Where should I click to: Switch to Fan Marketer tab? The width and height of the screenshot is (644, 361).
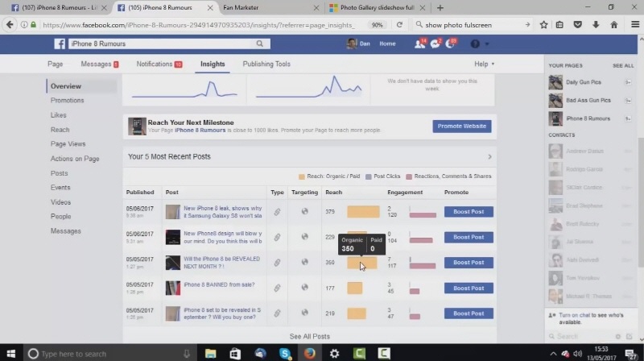click(x=270, y=7)
